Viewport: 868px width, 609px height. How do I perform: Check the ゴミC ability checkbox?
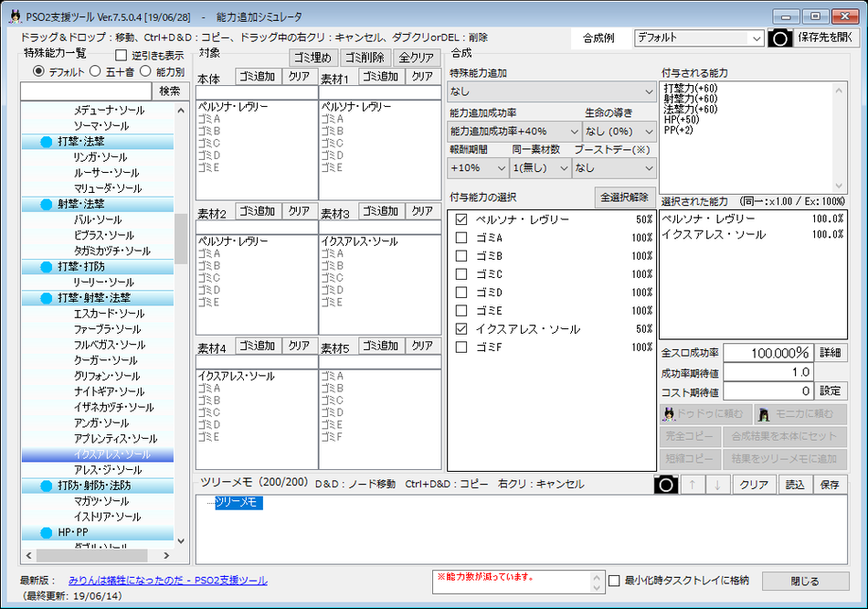461,274
